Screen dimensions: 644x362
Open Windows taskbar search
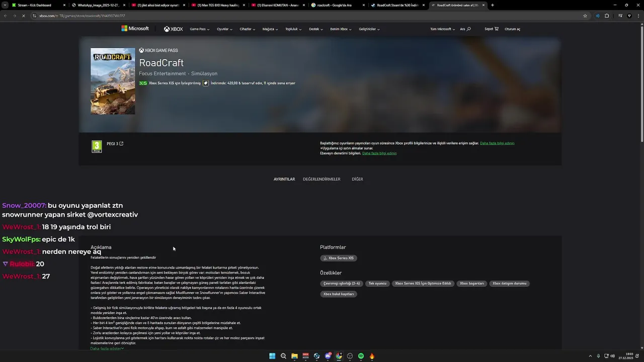click(283, 356)
